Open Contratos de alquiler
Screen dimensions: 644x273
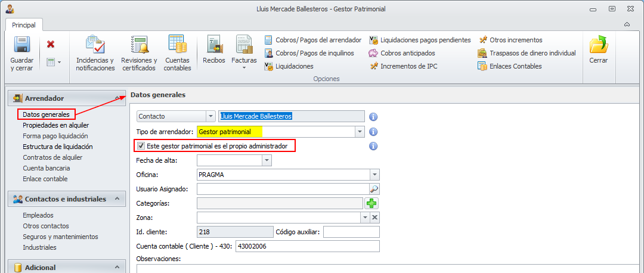click(x=52, y=157)
